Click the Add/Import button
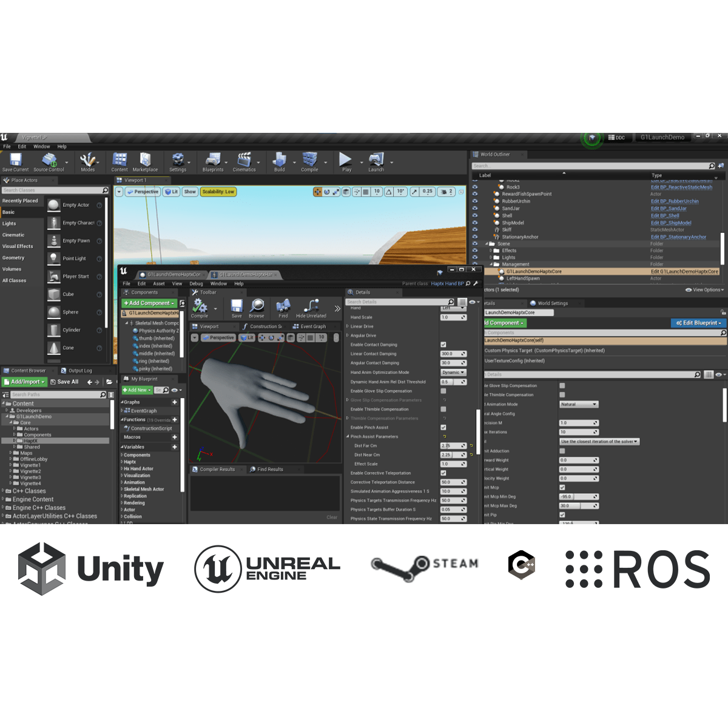The height and width of the screenshot is (728, 728). [25, 382]
